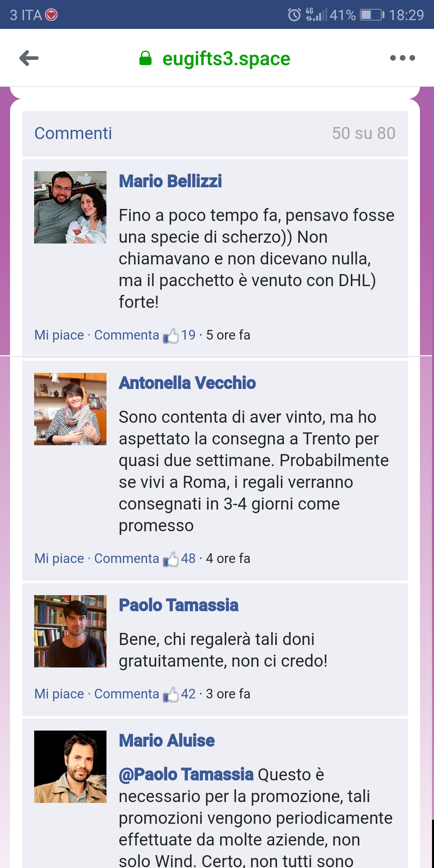This screenshot has height=868, width=434.
Task: Open Mario Bellizzi's profile name link
Action: 170,181
